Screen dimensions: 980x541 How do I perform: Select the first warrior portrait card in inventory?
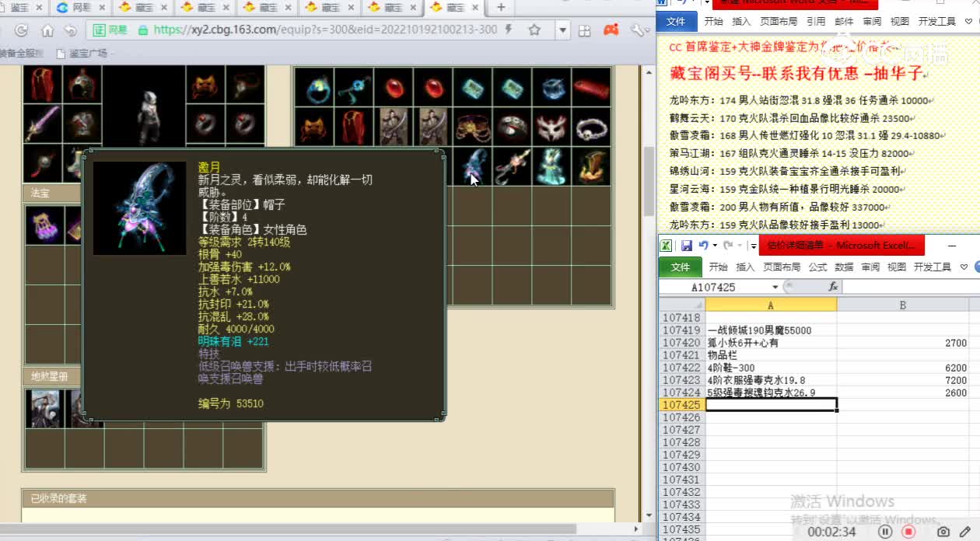coord(394,127)
